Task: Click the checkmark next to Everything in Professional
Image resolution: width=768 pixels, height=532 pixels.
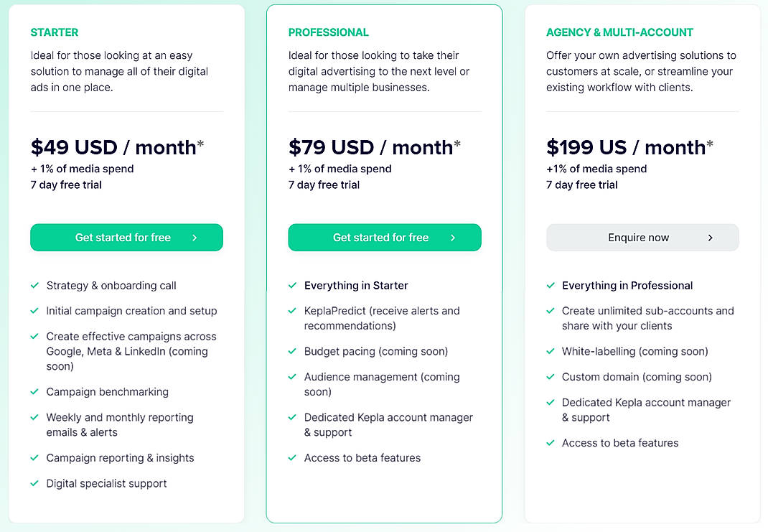Action: click(x=551, y=285)
